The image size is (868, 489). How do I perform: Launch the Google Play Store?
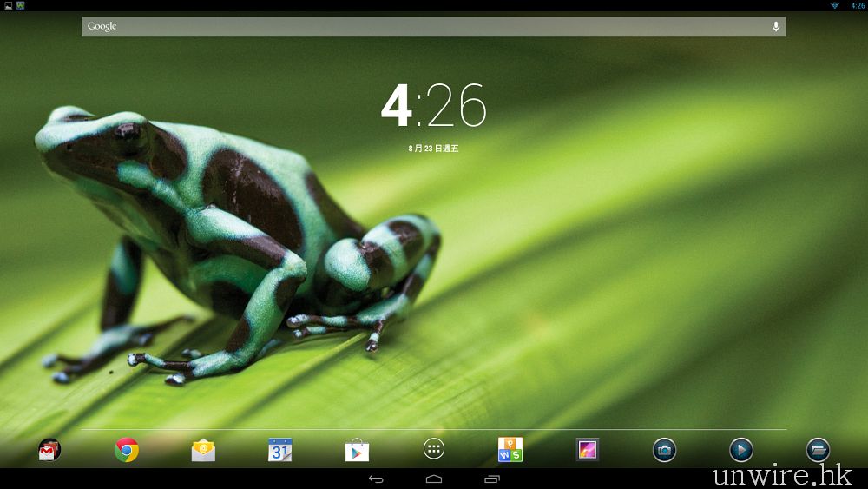(357, 450)
